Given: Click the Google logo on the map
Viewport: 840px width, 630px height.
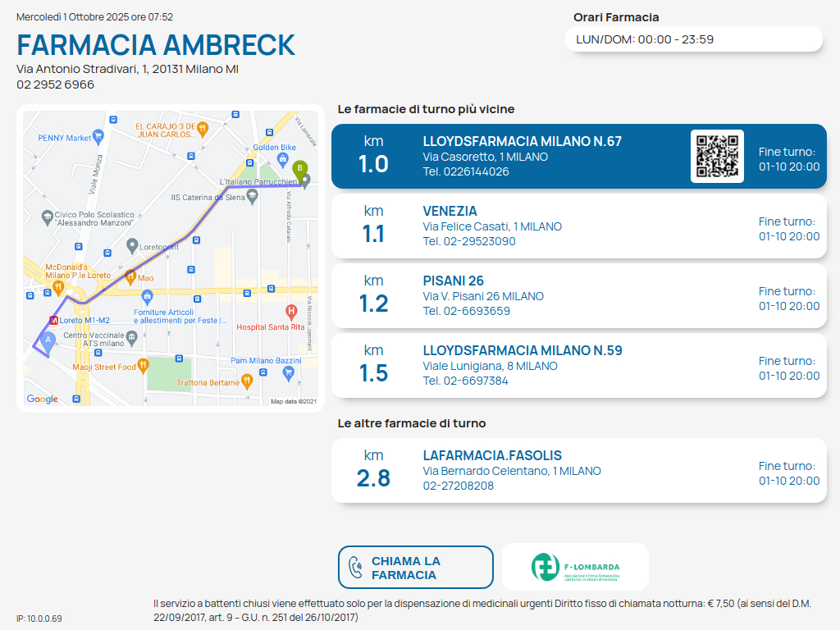Looking at the screenshot, I should (43, 399).
